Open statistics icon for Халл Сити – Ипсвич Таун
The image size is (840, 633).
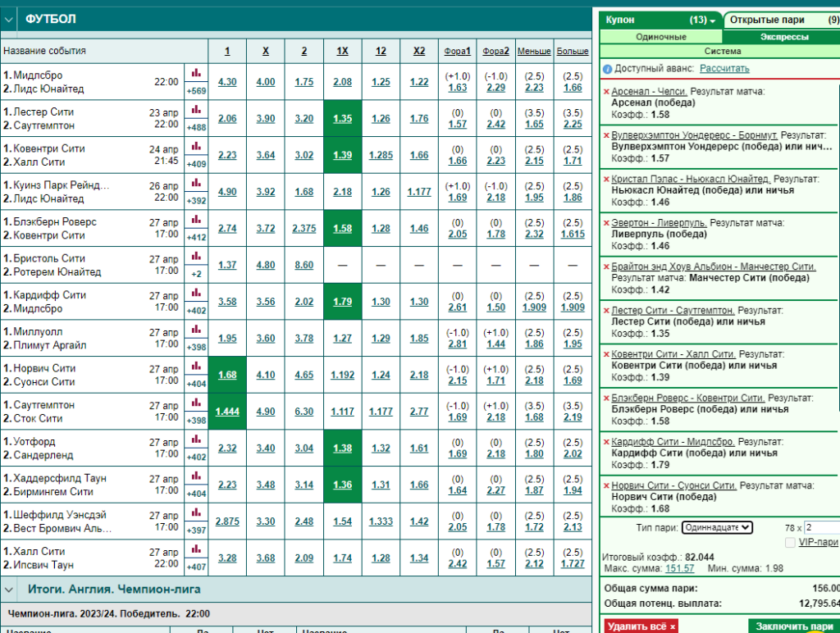click(196, 549)
